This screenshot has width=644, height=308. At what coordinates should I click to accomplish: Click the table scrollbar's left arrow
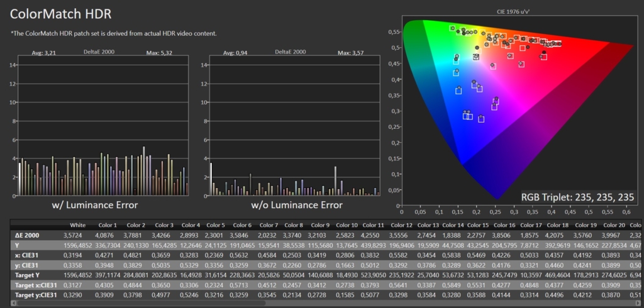click(13, 304)
